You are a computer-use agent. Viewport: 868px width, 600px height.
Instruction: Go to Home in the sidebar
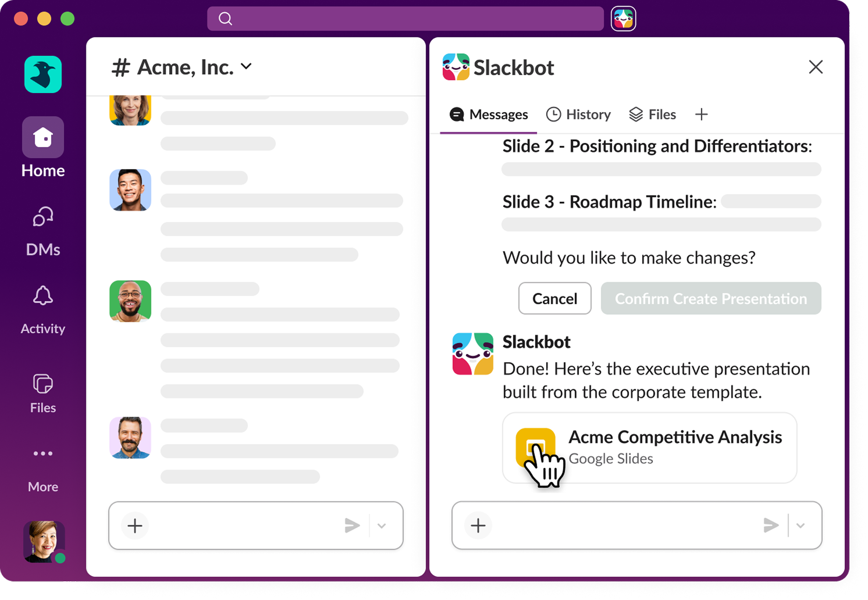(43, 147)
